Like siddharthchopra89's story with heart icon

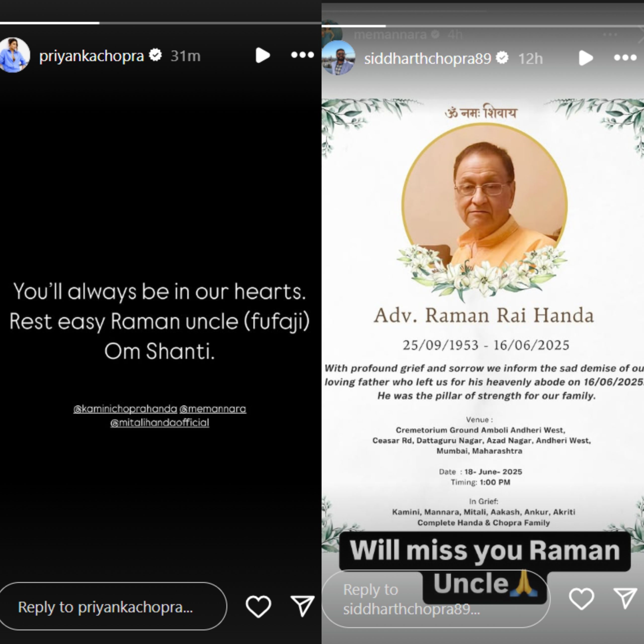[581, 599]
